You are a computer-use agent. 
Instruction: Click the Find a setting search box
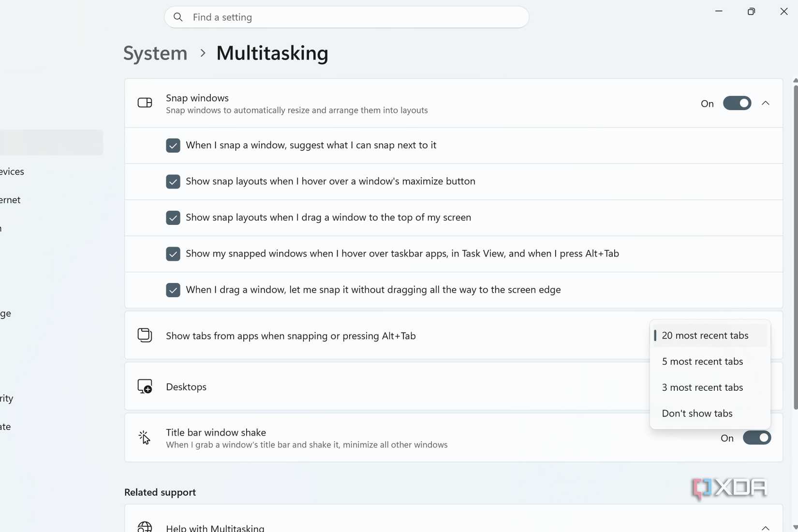click(x=346, y=17)
